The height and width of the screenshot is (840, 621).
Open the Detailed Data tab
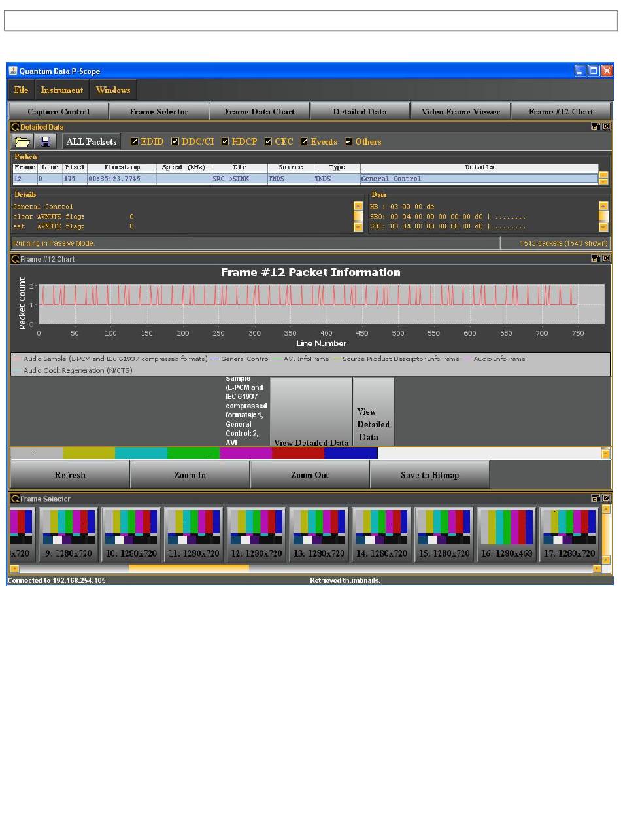360,112
